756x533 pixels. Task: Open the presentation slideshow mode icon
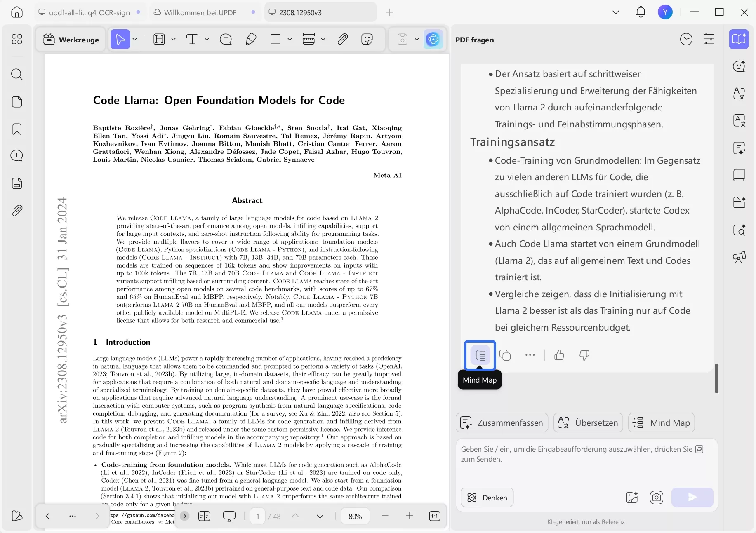tap(229, 516)
